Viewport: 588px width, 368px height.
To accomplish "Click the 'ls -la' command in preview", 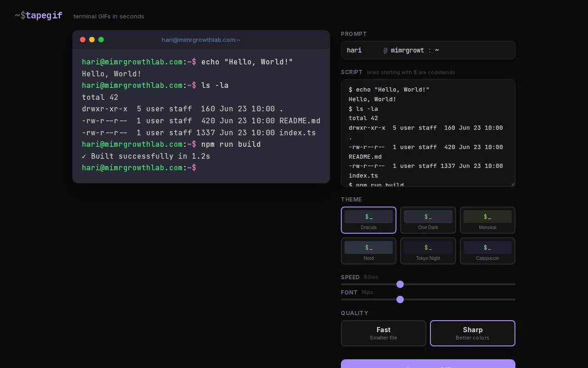I will (x=215, y=85).
